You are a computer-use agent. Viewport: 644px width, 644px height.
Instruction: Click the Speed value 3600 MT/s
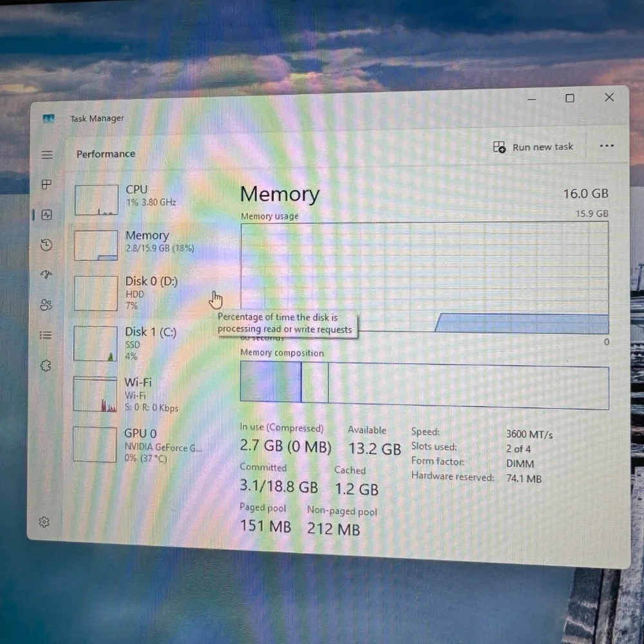pos(529,434)
